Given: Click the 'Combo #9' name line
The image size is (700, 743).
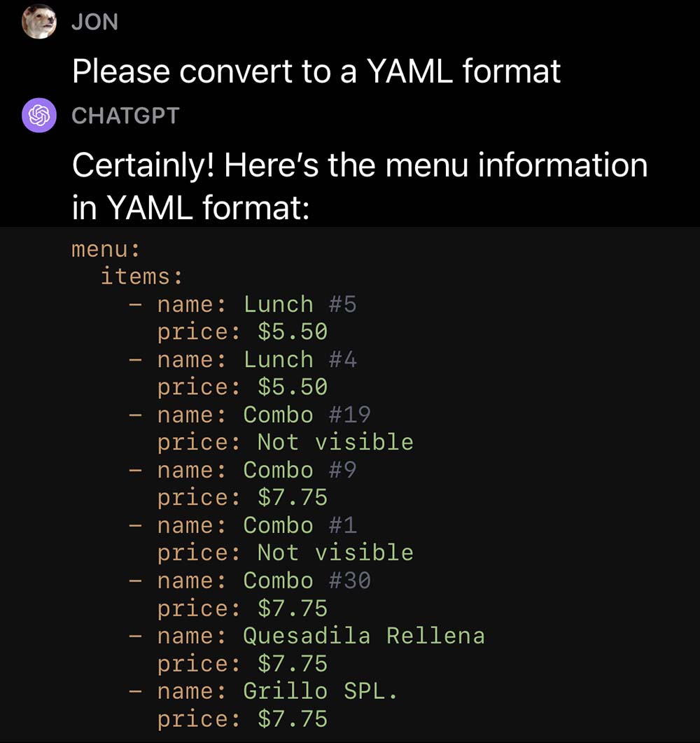Looking at the screenshot, I should (x=256, y=470).
